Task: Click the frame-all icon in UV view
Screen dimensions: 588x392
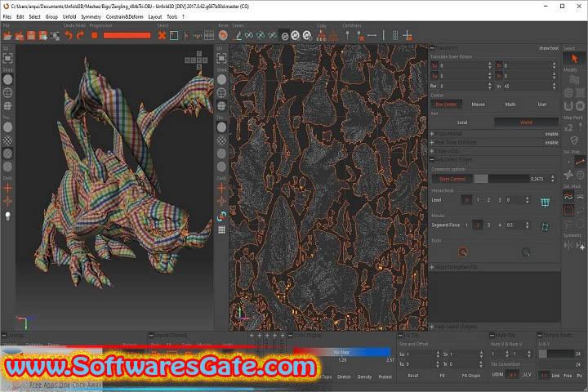Action: [221, 58]
